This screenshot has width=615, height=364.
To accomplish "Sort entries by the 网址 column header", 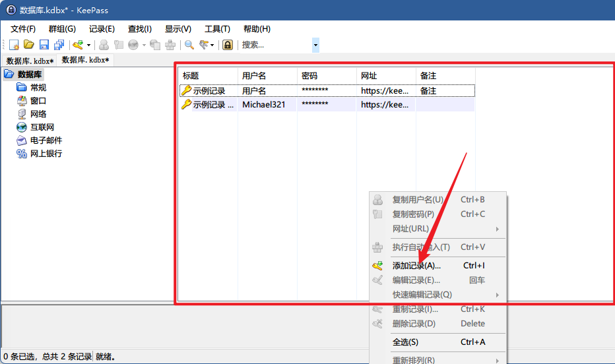I will pyautogui.click(x=386, y=76).
